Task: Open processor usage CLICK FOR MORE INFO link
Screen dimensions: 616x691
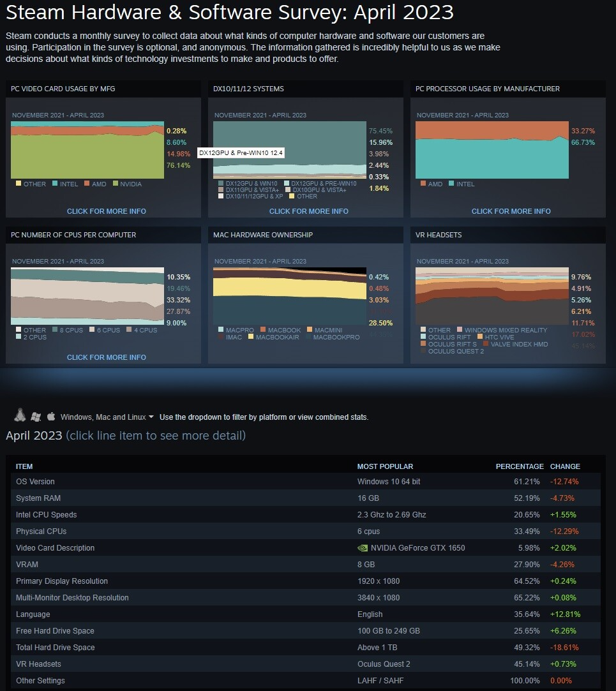Action: [511, 211]
